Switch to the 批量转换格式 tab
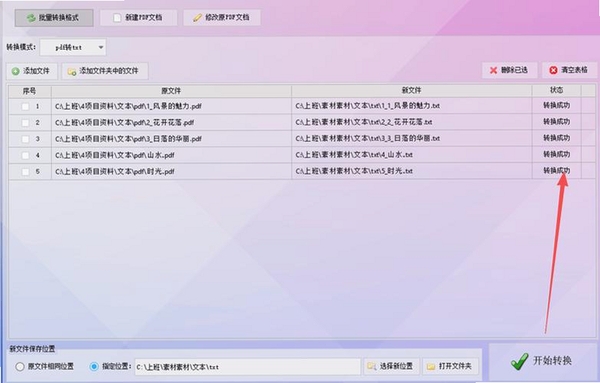This screenshot has width=600, height=383. pyautogui.click(x=54, y=18)
